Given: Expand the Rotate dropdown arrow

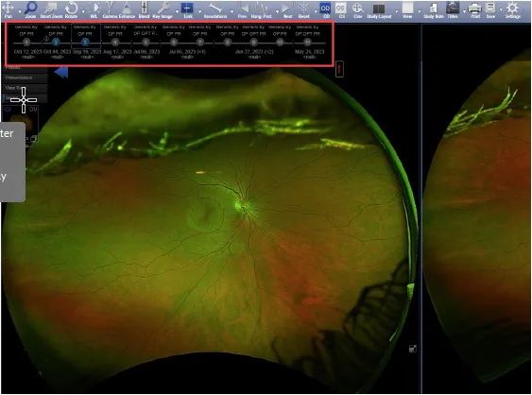Looking at the screenshot, I should (83, 12).
